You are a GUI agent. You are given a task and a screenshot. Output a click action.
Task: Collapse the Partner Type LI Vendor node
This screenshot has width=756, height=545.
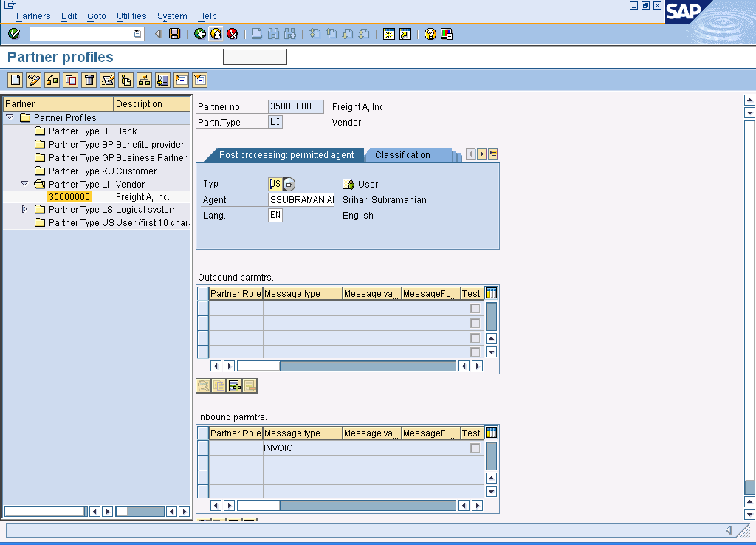point(24,184)
